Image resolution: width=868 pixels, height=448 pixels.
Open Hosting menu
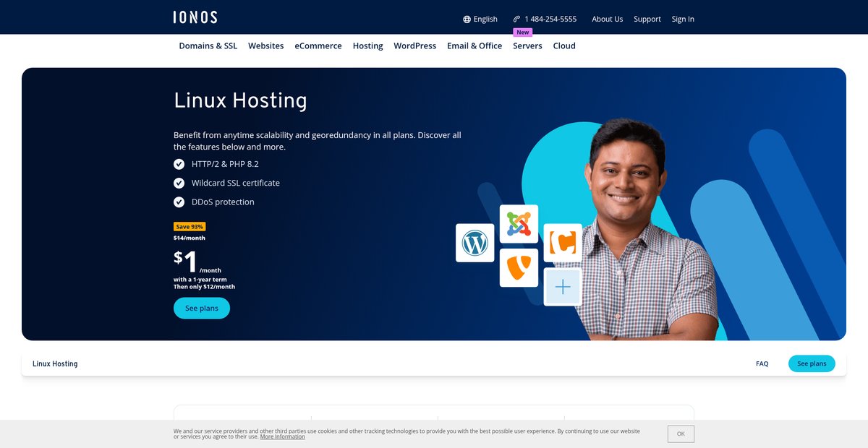coord(368,46)
